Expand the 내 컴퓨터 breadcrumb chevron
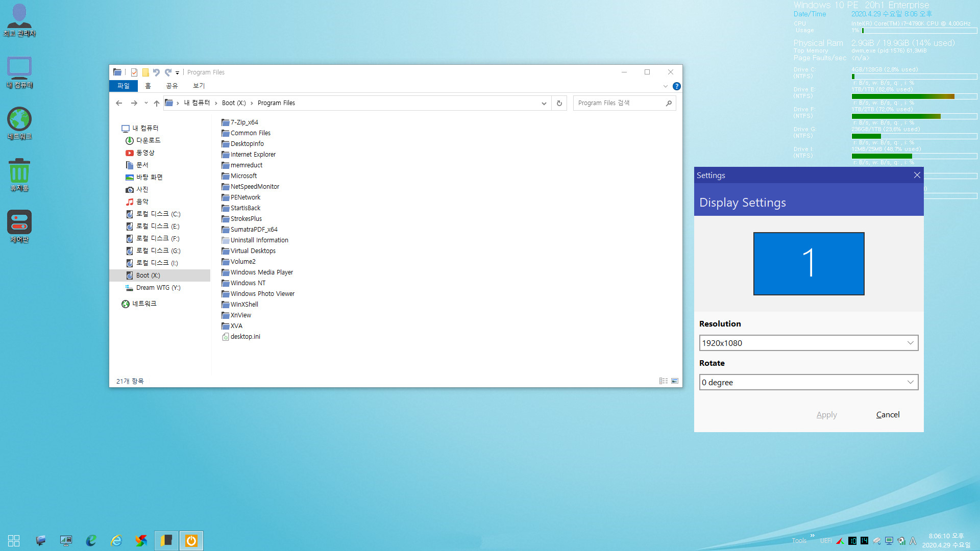Viewport: 980px width, 551px height. click(215, 103)
